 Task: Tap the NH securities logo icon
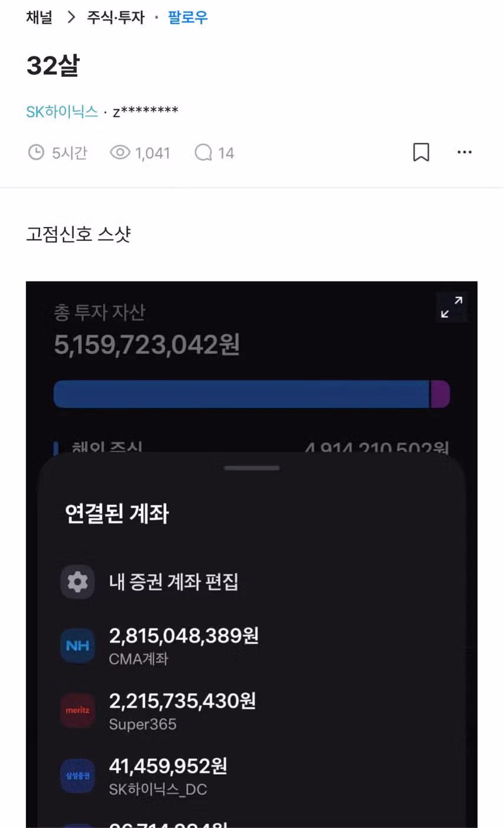(x=77, y=646)
